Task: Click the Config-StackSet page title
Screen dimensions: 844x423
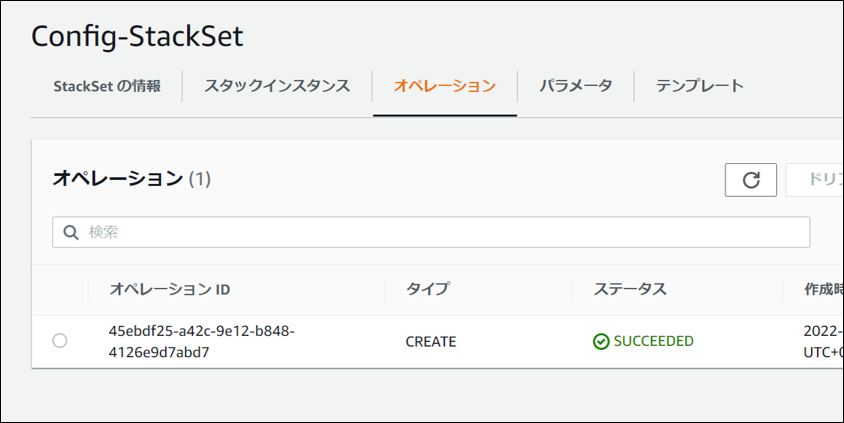Action: pyautogui.click(x=137, y=36)
